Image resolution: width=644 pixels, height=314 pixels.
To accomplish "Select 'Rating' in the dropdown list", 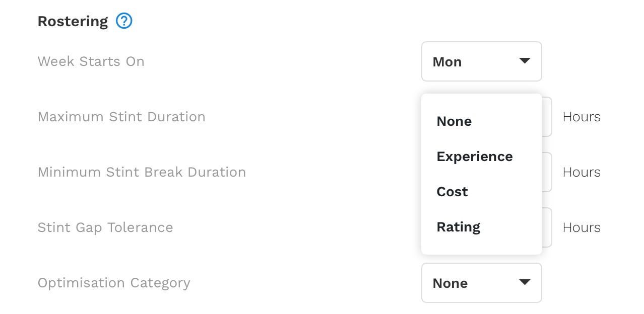I will 482,227.
